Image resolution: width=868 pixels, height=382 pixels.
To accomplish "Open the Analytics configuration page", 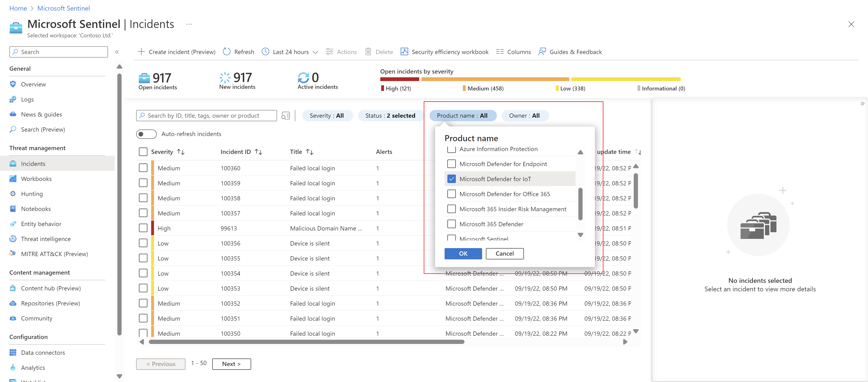I will point(33,367).
